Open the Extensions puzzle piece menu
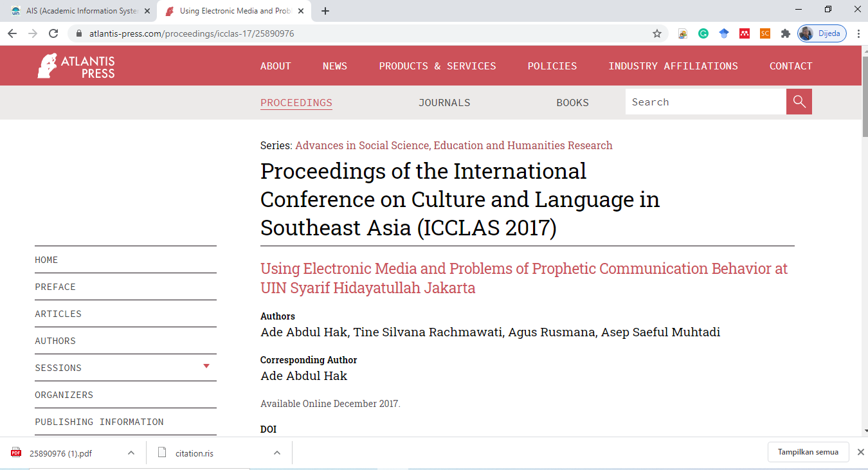The image size is (868, 470). pos(785,33)
